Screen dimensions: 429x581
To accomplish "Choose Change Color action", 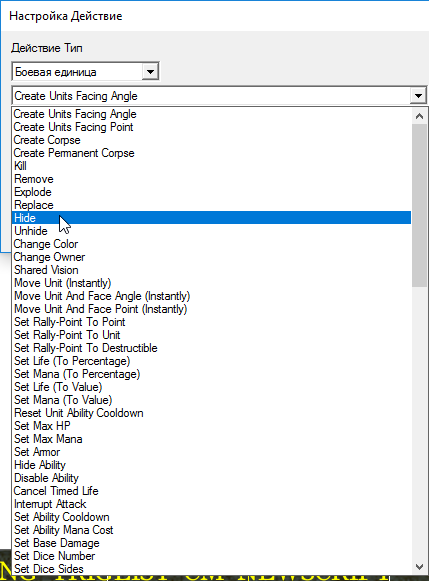I will (212, 244).
